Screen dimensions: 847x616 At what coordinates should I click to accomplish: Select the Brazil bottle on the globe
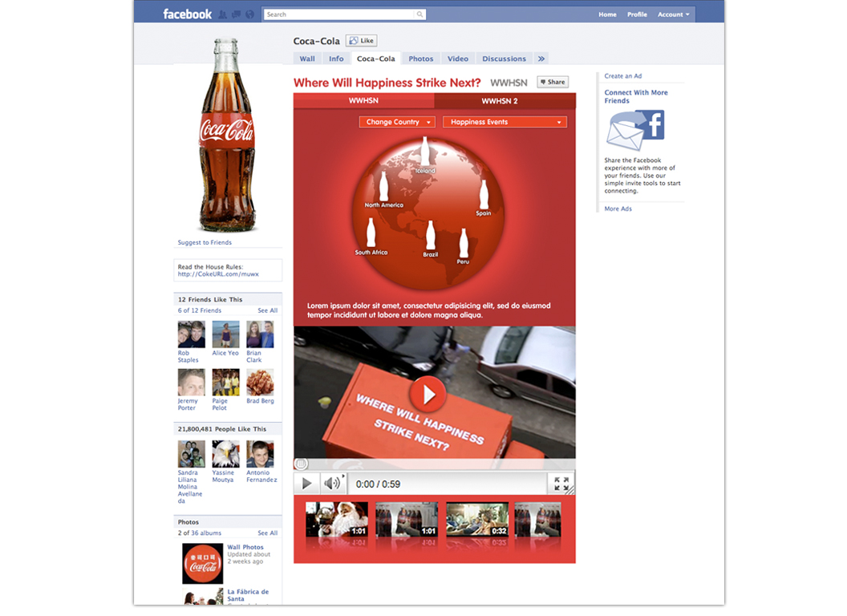click(x=431, y=236)
